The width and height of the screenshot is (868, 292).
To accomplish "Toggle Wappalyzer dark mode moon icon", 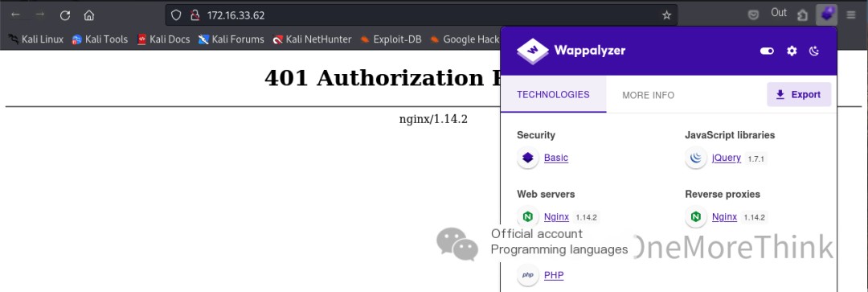I will click(813, 51).
